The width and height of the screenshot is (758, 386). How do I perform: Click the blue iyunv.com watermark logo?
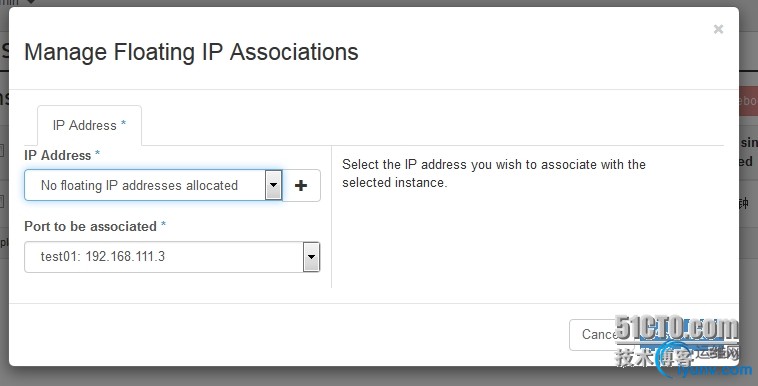point(714,371)
